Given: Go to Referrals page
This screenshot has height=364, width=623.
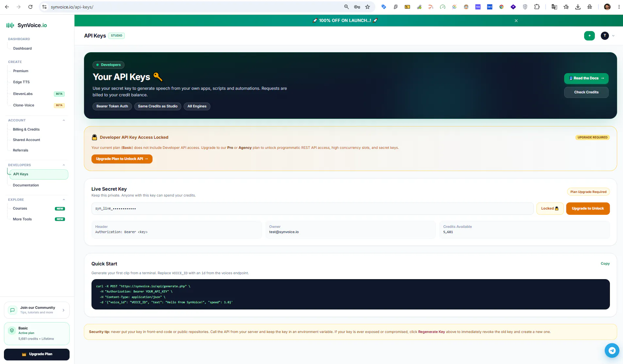Looking at the screenshot, I should tap(21, 150).
